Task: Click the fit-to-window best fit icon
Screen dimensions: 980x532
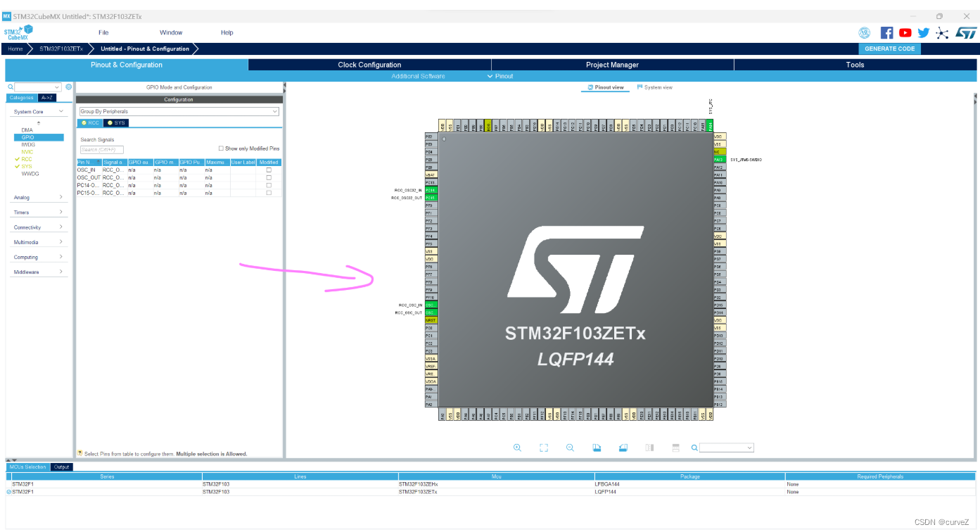Action: tap(544, 448)
